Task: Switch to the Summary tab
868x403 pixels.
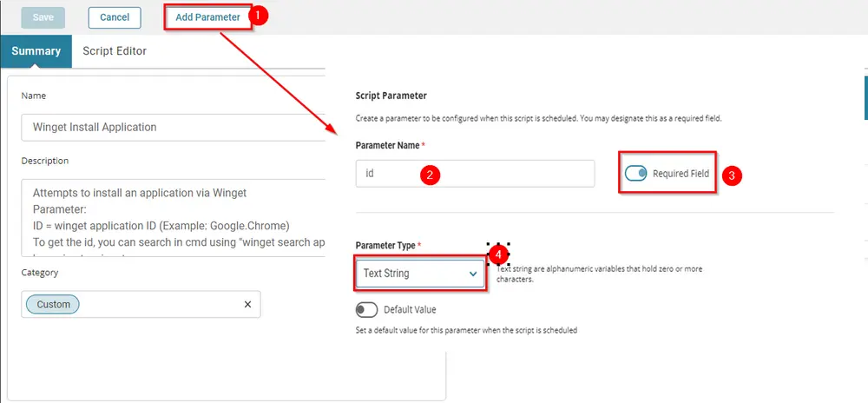Action: pos(36,51)
